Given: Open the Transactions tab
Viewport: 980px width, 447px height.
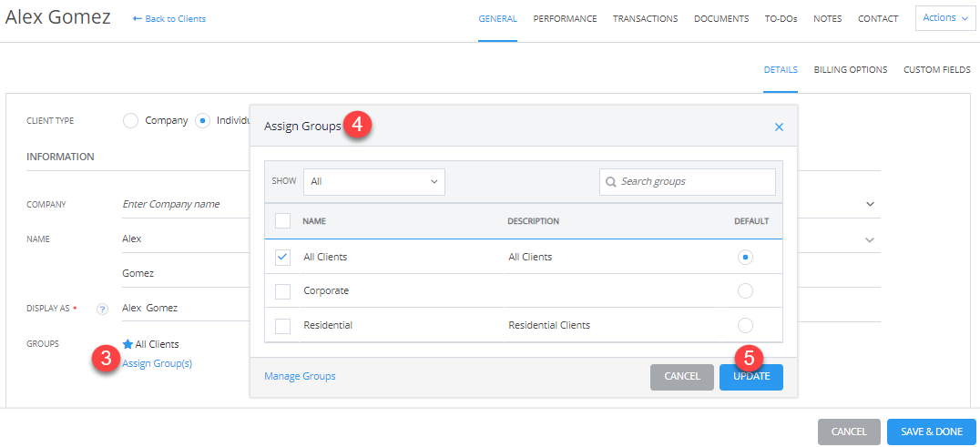Looking at the screenshot, I should click(645, 19).
